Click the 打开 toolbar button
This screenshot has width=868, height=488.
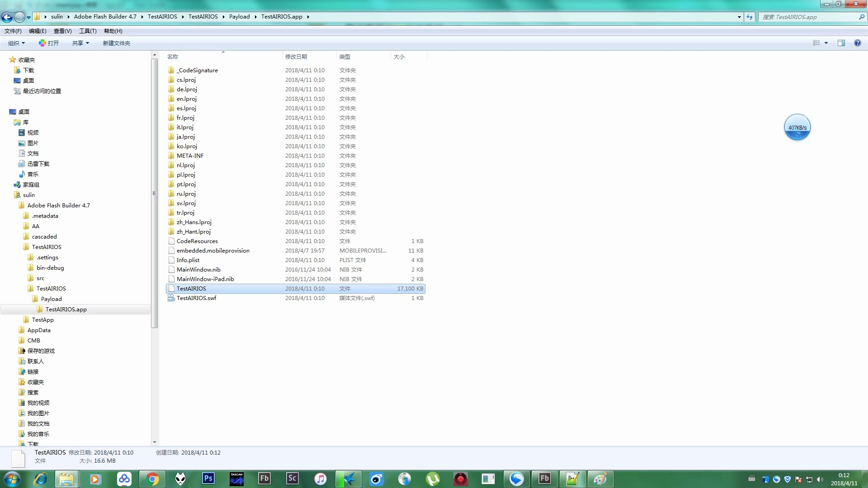point(49,43)
